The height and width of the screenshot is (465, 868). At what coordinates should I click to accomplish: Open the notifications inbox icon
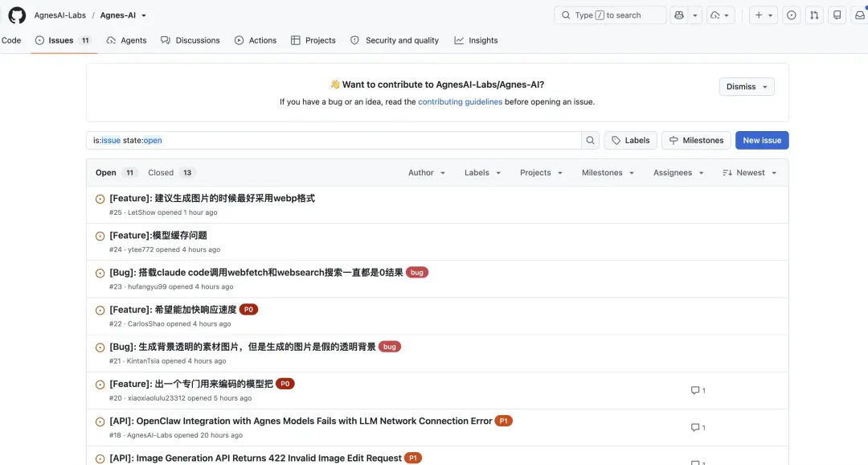(x=860, y=15)
